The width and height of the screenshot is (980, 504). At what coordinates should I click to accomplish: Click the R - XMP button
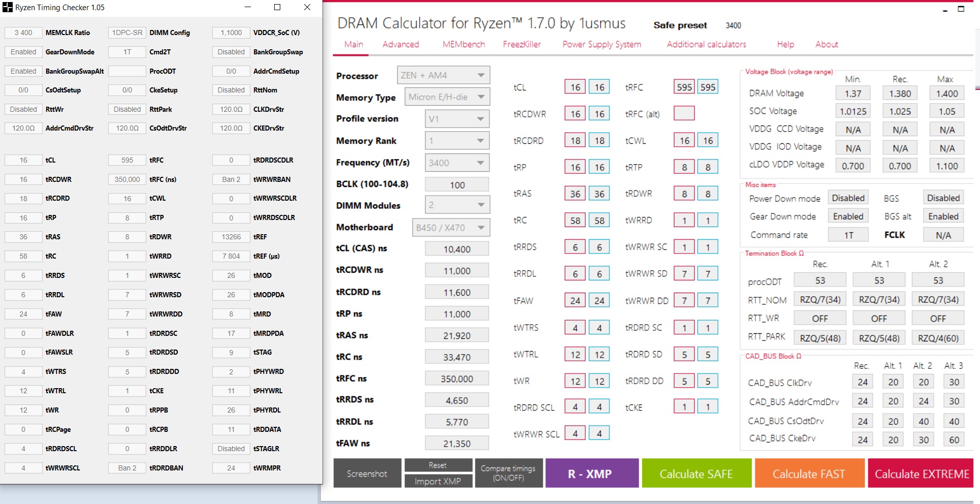(x=592, y=474)
